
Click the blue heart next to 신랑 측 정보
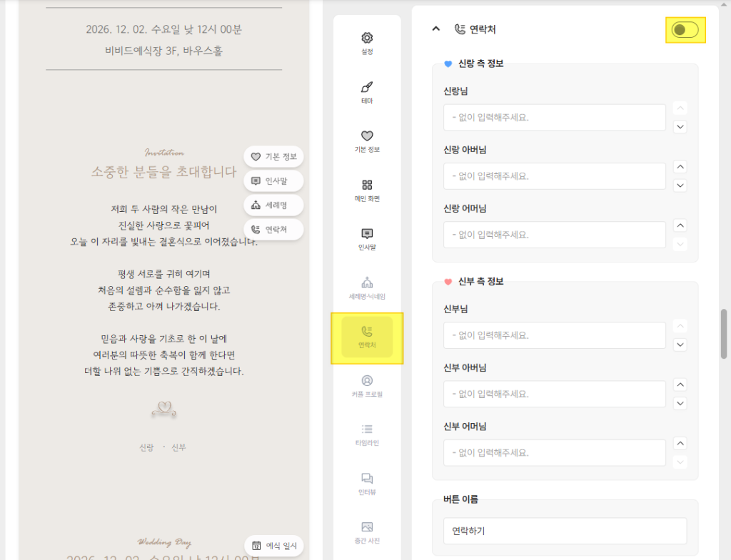pyautogui.click(x=448, y=63)
